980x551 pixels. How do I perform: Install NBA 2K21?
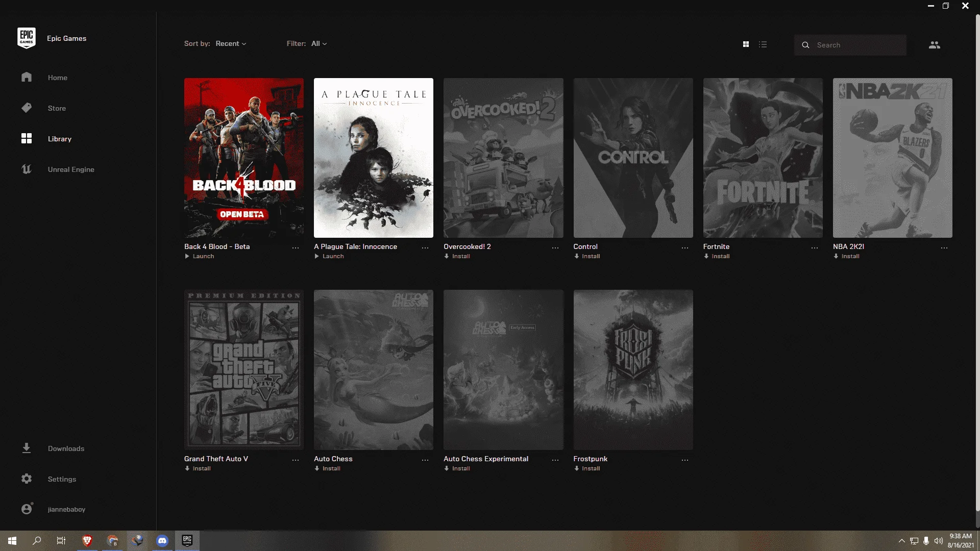(846, 256)
